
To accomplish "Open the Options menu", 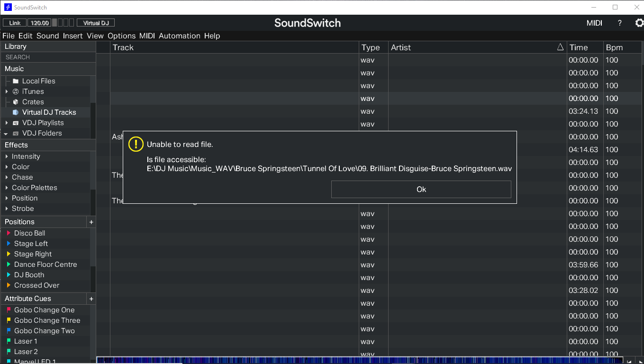I will [x=121, y=36].
